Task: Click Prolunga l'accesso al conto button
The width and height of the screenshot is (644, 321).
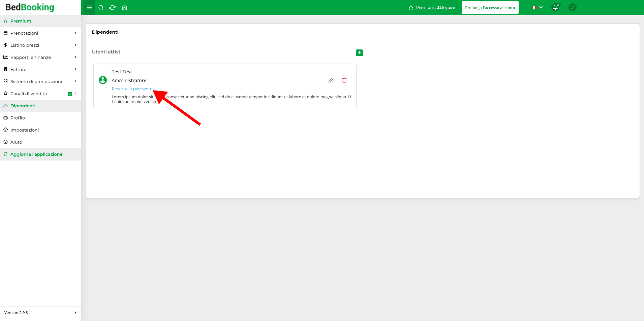Action: pyautogui.click(x=490, y=7)
